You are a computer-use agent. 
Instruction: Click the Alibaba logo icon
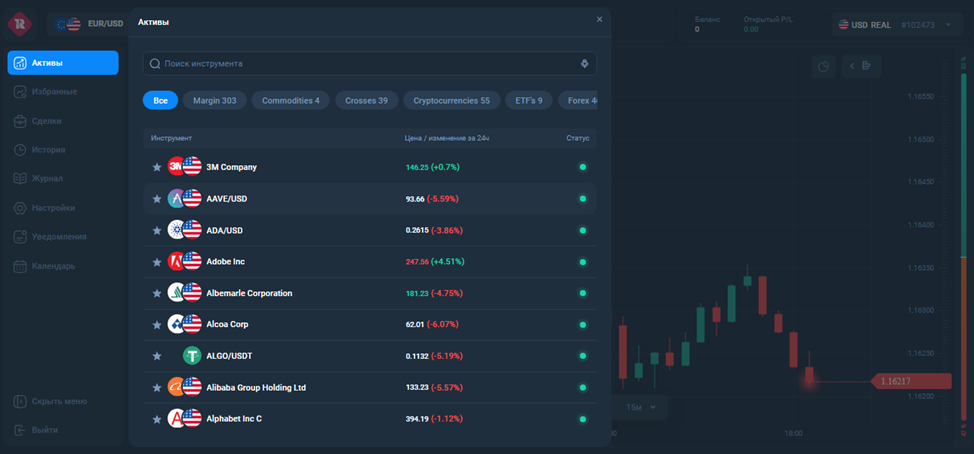pos(176,387)
